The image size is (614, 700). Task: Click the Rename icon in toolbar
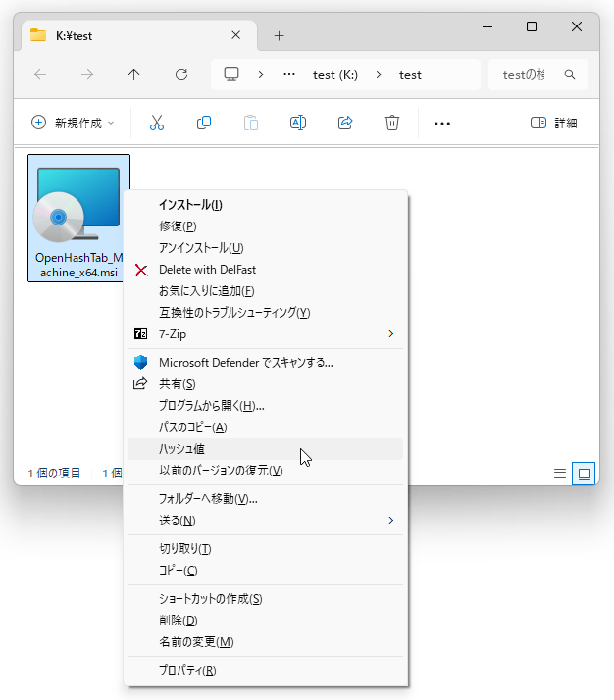[298, 123]
